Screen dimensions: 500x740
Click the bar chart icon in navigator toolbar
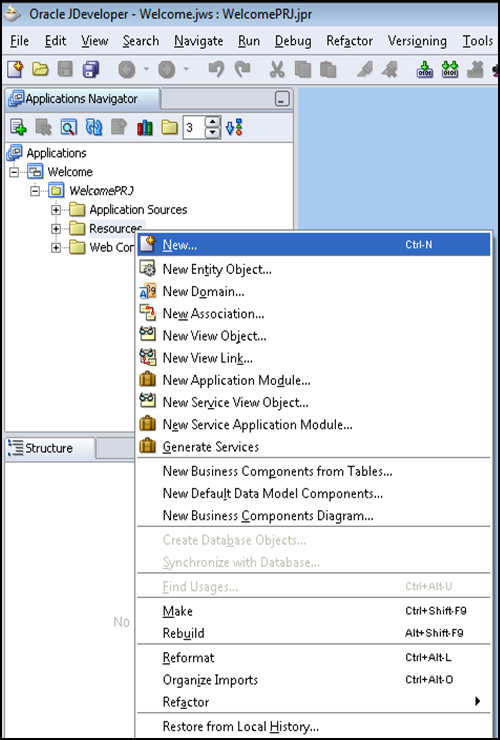pos(144,127)
